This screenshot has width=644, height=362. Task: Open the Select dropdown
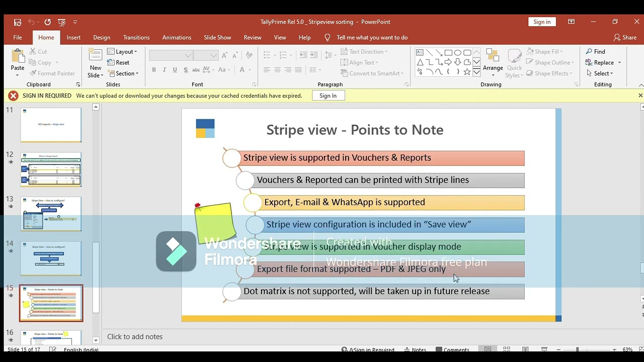coord(600,73)
